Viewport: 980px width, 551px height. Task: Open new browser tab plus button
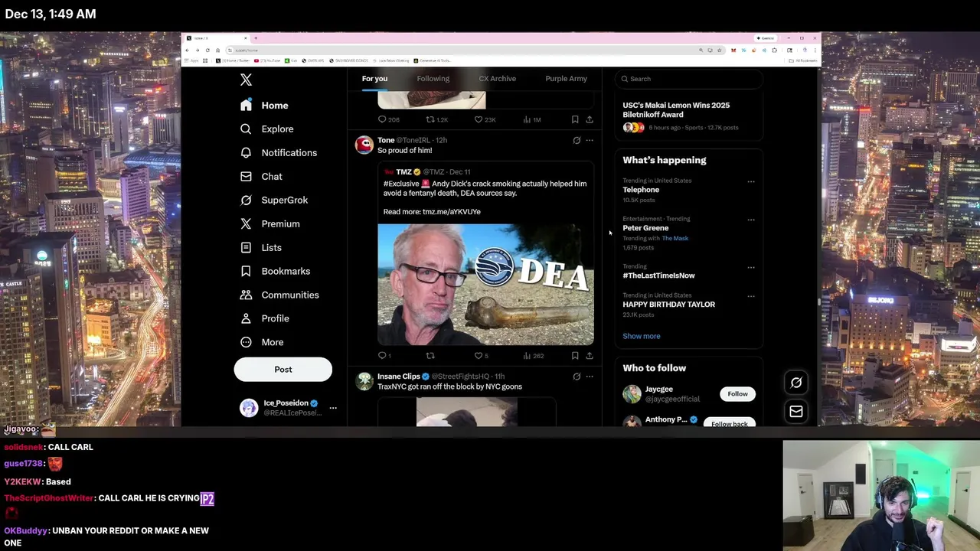pos(256,38)
